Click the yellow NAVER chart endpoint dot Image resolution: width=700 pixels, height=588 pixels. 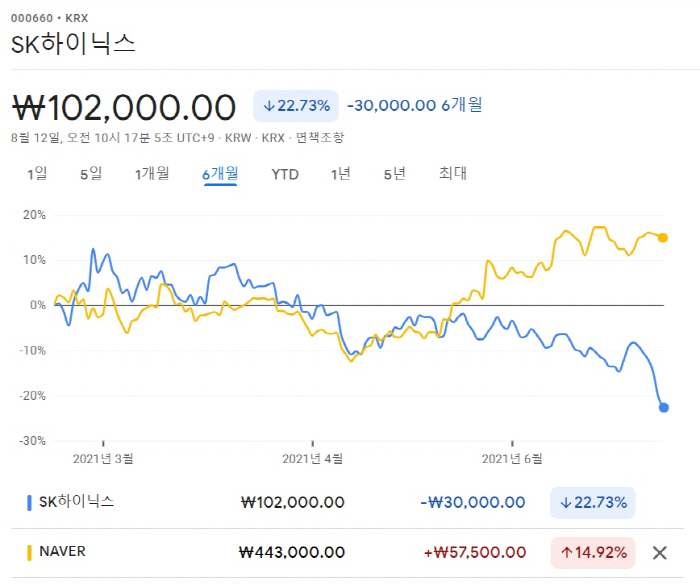point(663,238)
